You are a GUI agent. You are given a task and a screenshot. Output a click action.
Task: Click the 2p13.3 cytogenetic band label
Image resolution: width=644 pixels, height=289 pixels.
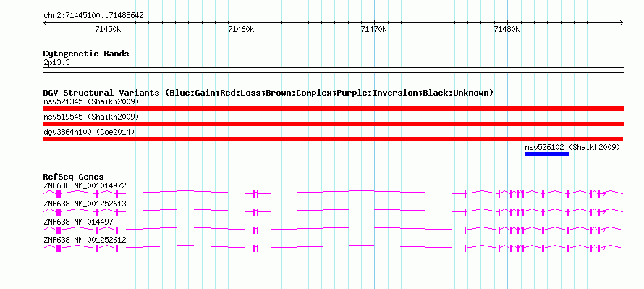coord(57,62)
